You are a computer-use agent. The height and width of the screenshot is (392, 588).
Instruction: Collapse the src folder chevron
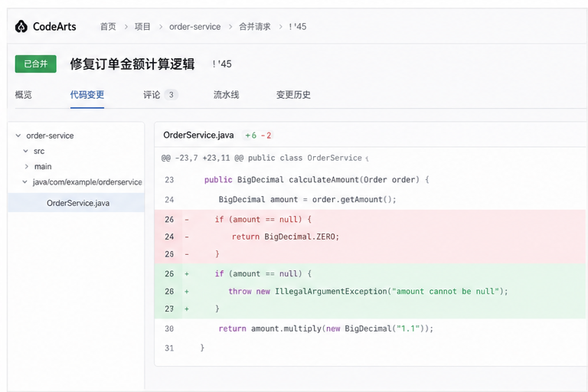pyautogui.click(x=25, y=151)
